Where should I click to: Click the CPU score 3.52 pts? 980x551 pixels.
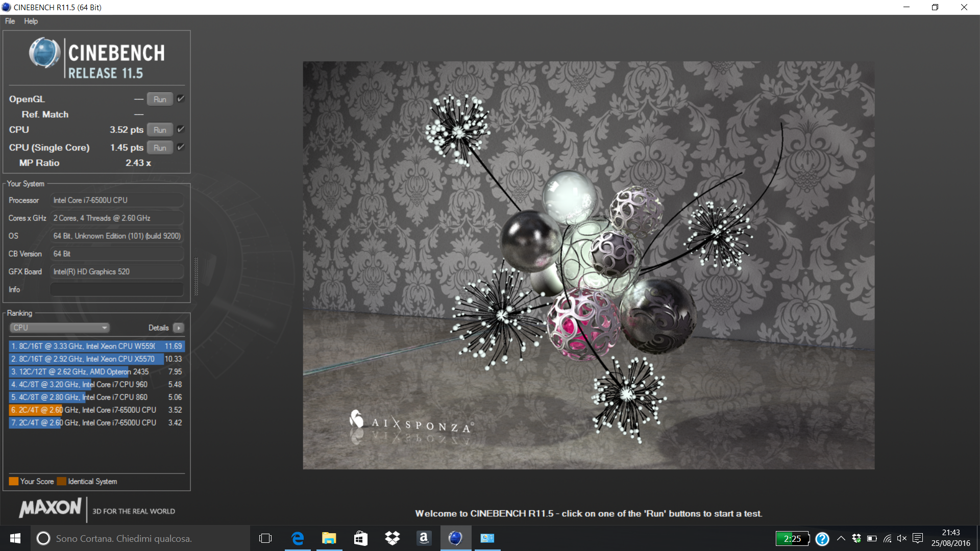tap(127, 130)
